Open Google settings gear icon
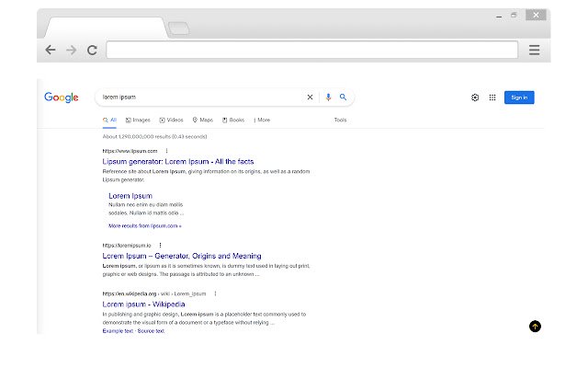This screenshot has width=588, height=368. click(475, 98)
